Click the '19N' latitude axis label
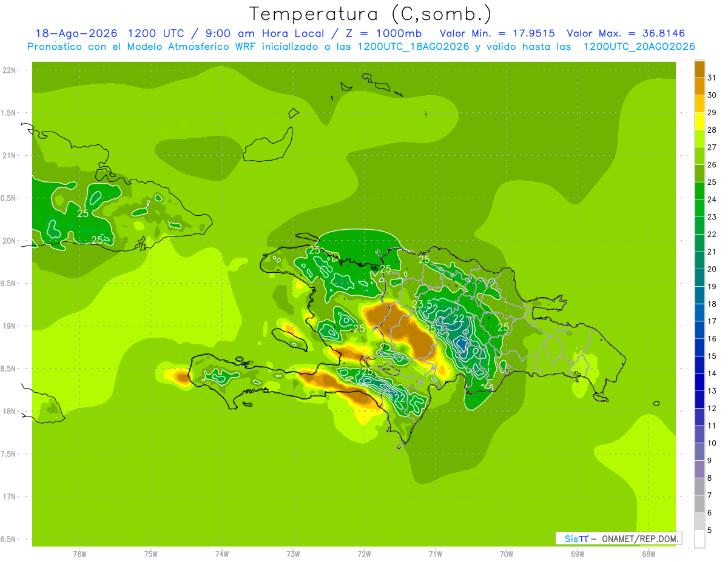 (x=10, y=326)
